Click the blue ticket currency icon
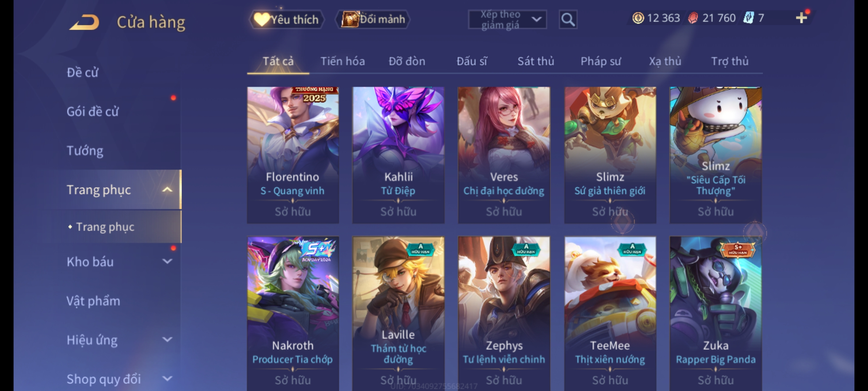This screenshot has height=391, width=868. click(x=748, y=18)
